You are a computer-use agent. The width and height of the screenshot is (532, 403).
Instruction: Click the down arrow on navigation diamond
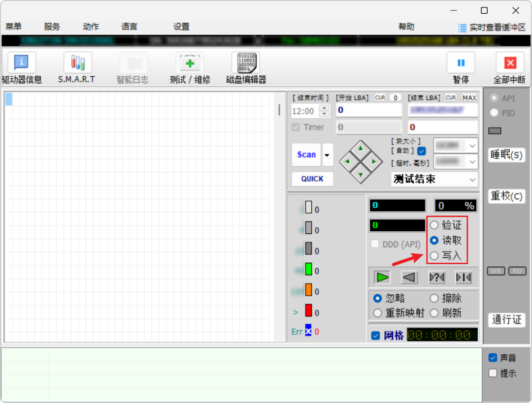coord(361,175)
